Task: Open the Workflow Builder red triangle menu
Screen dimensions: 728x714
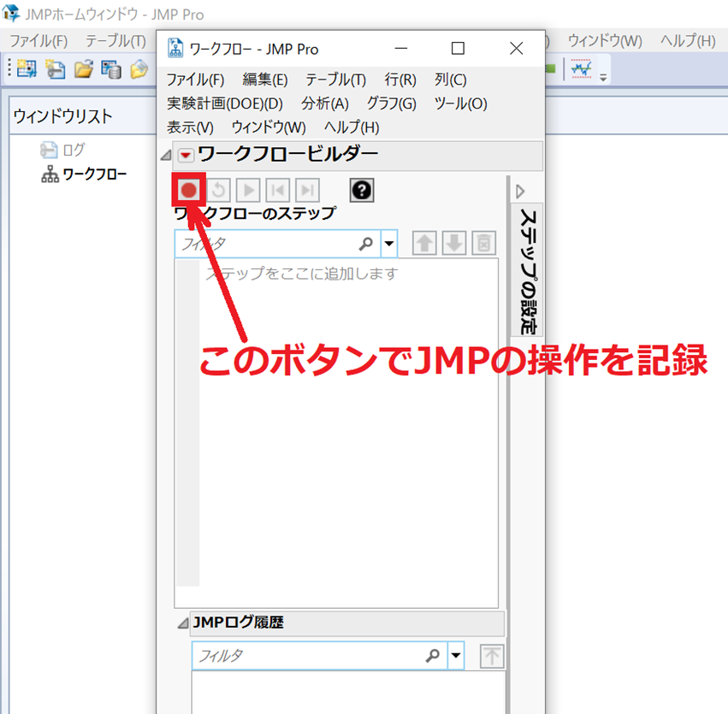Action: tap(186, 155)
